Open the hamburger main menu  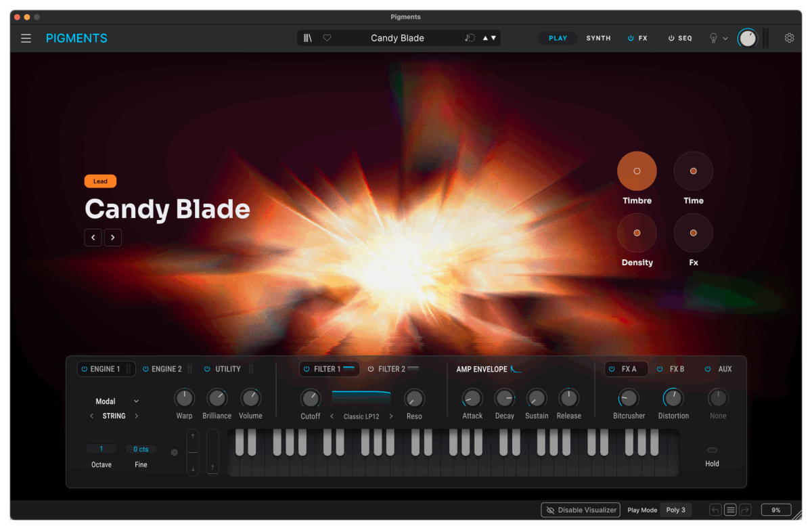point(26,39)
